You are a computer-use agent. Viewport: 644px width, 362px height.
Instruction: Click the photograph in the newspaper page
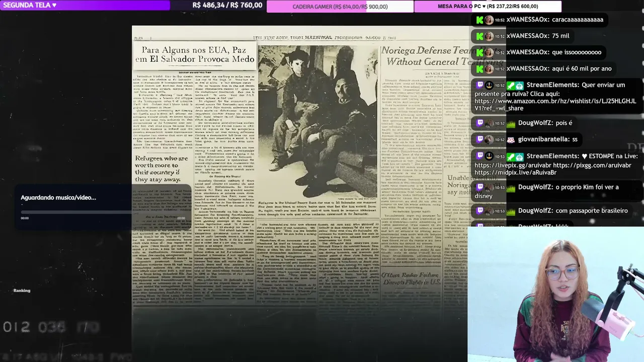click(x=317, y=123)
